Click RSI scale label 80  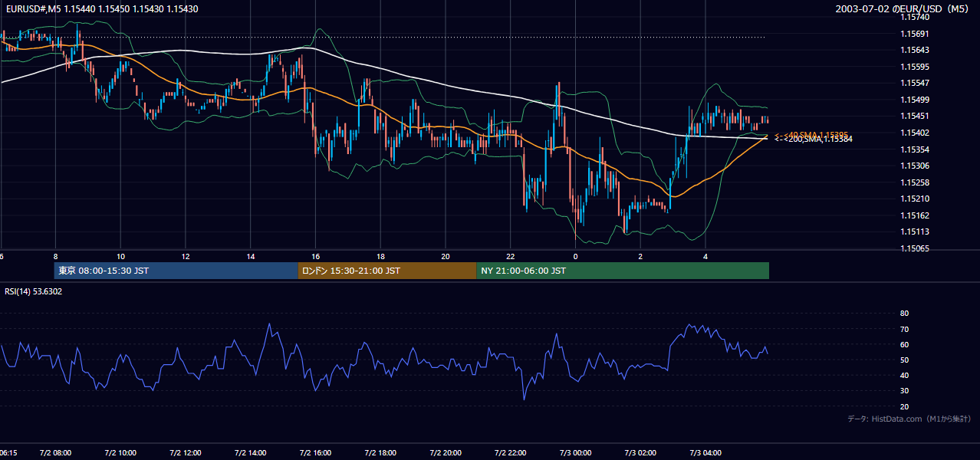tap(904, 314)
